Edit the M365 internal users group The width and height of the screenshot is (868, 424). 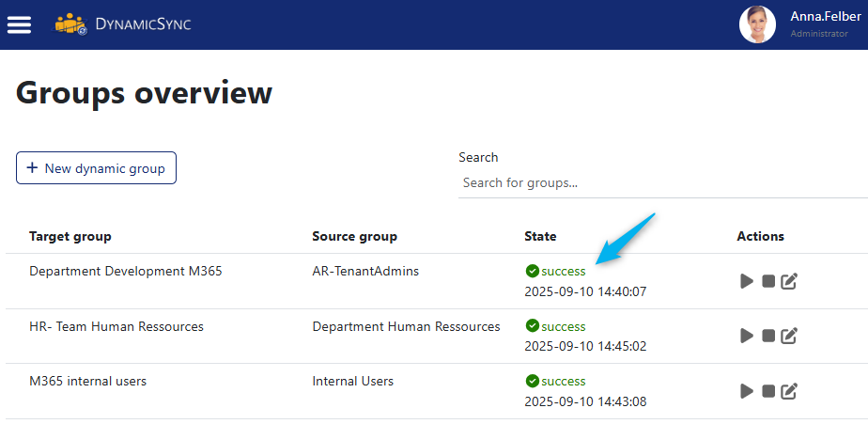coord(789,391)
